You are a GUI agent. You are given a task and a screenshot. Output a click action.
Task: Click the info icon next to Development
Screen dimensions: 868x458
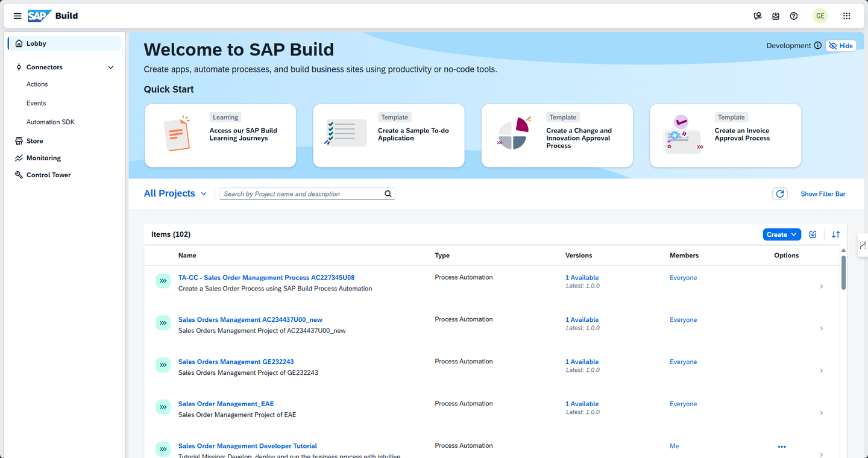[818, 46]
